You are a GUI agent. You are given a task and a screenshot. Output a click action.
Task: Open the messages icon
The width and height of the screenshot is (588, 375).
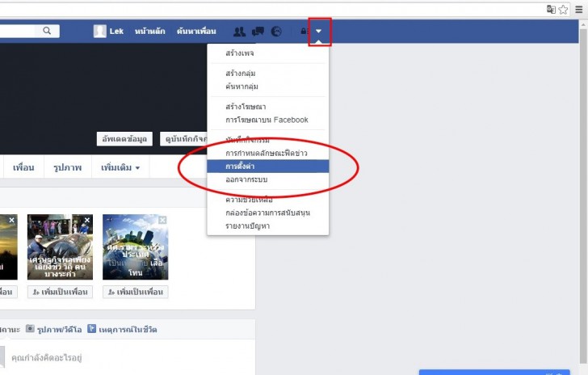(258, 32)
